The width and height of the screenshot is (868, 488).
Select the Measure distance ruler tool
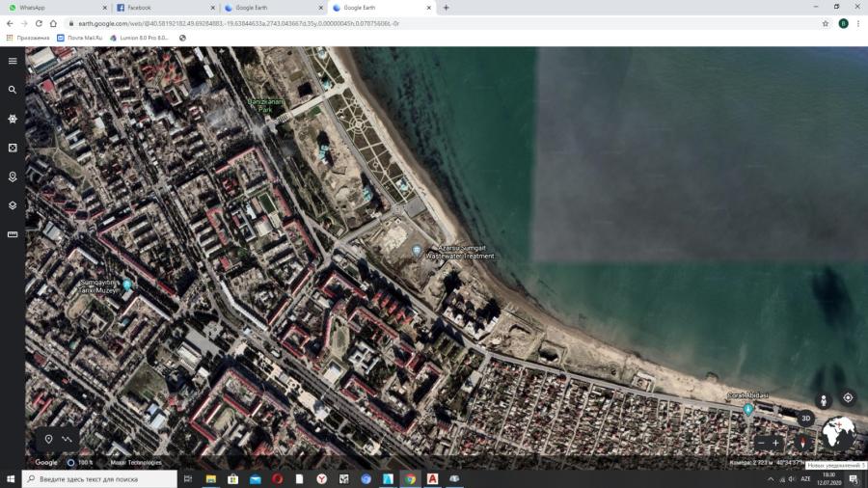13,234
